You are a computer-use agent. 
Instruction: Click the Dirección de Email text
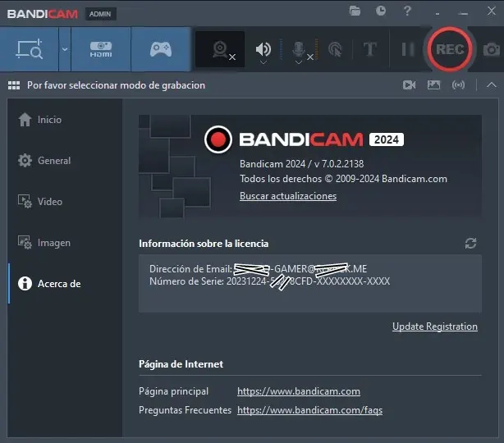pos(258,268)
